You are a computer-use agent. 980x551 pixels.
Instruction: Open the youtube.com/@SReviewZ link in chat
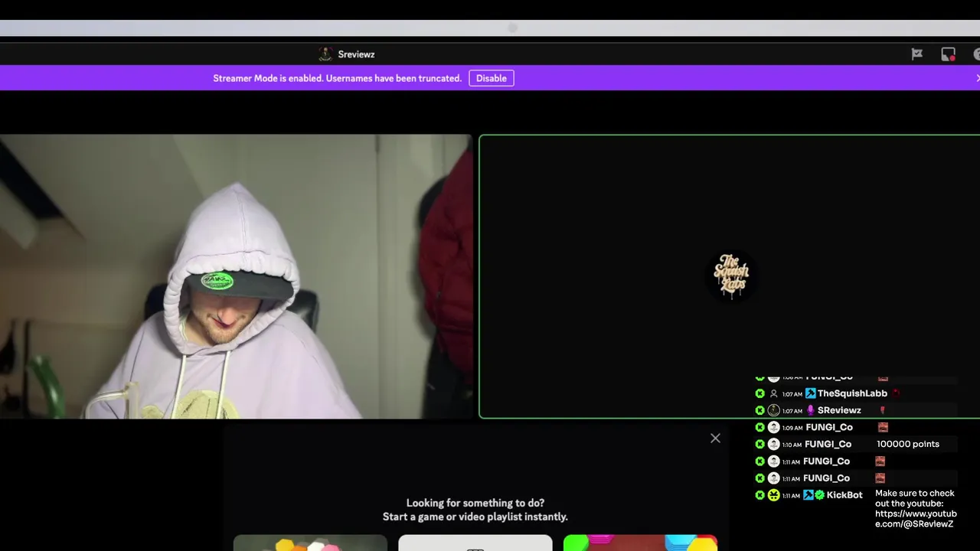[x=916, y=519]
